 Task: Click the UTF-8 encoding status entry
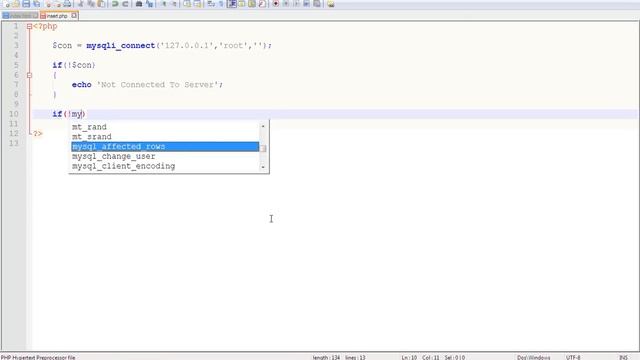573,358
